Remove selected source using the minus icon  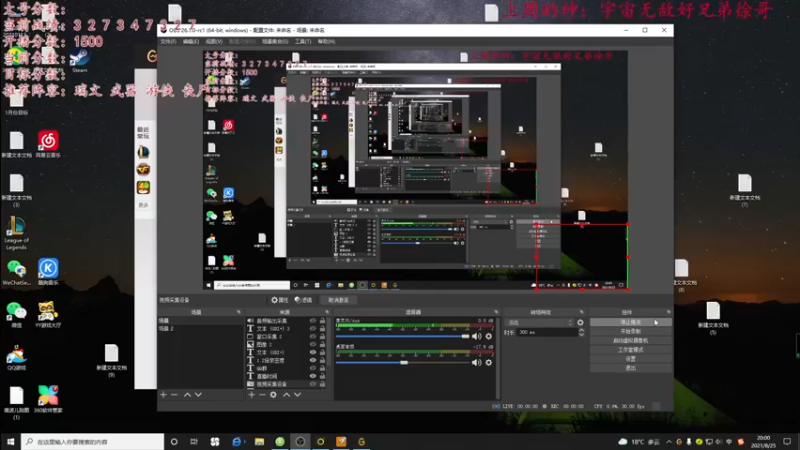(262, 394)
